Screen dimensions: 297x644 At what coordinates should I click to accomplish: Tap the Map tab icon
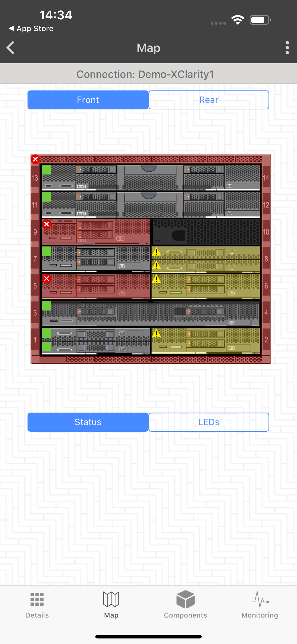point(111,599)
